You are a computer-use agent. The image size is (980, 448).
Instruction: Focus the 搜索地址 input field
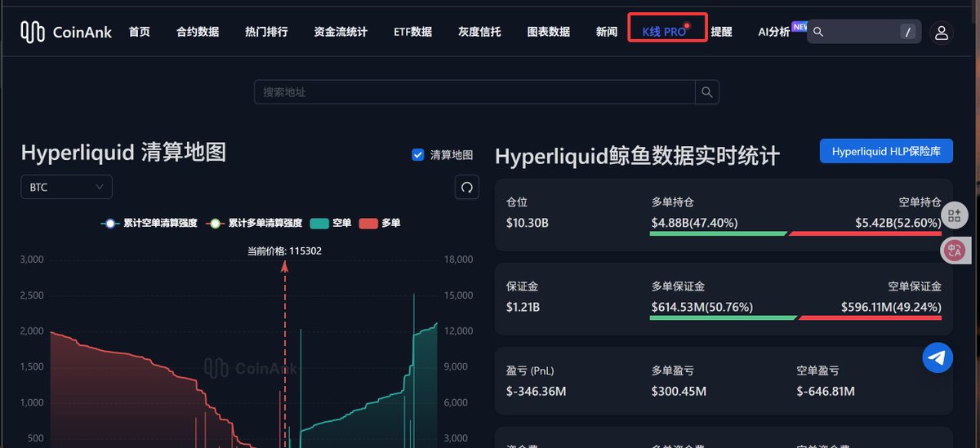[x=474, y=92]
